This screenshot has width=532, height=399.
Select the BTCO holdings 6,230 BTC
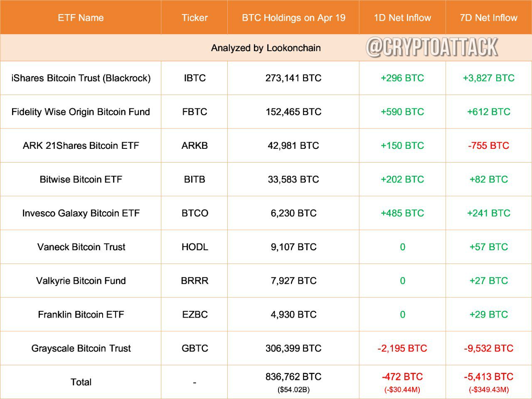[x=293, y=213]
